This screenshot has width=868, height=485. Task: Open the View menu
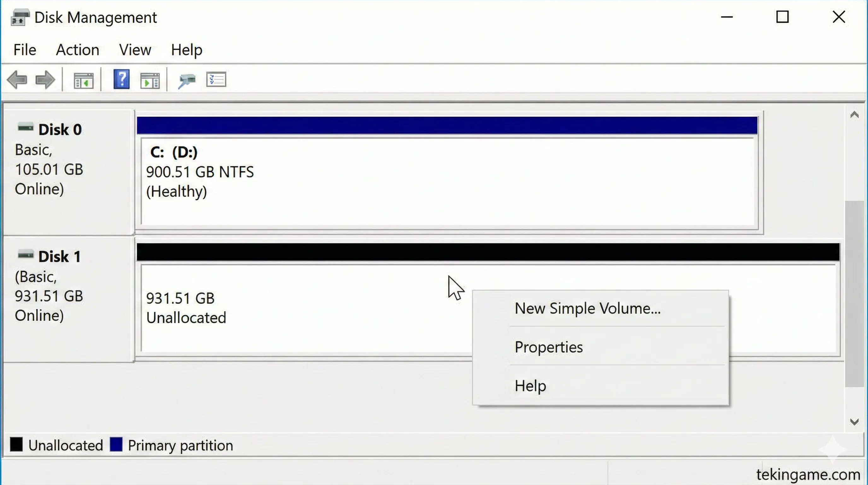coord(135,50)
